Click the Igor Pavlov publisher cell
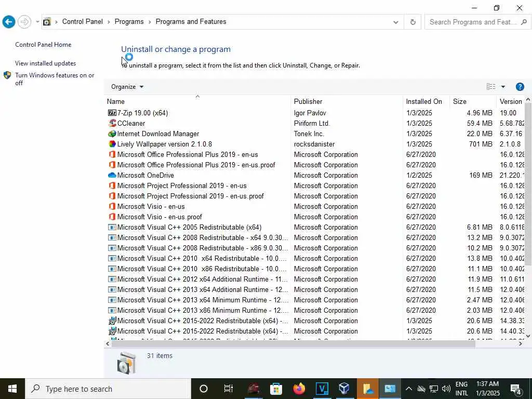 [x=310, y=113]
